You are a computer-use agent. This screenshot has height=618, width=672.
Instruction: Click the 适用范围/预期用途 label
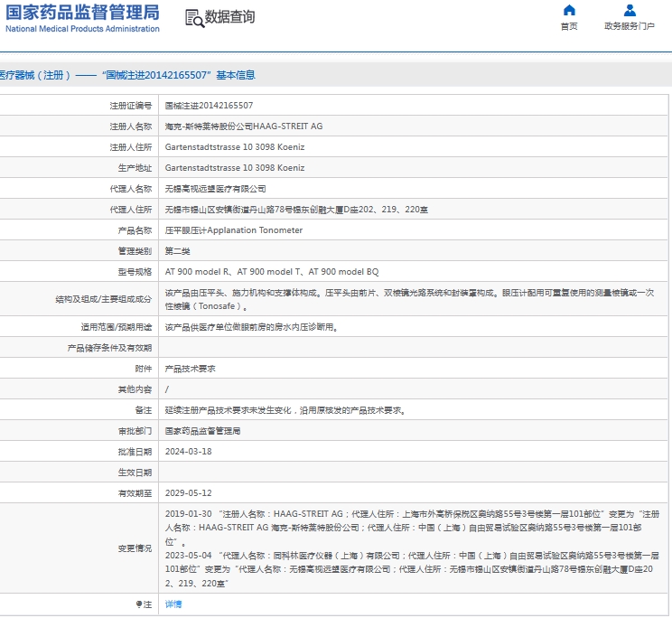point(117,327)
